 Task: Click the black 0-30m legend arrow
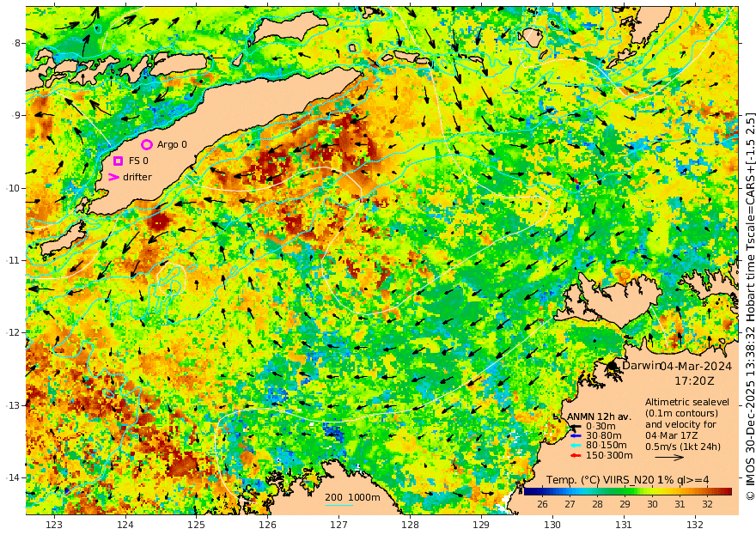[576, 426]
